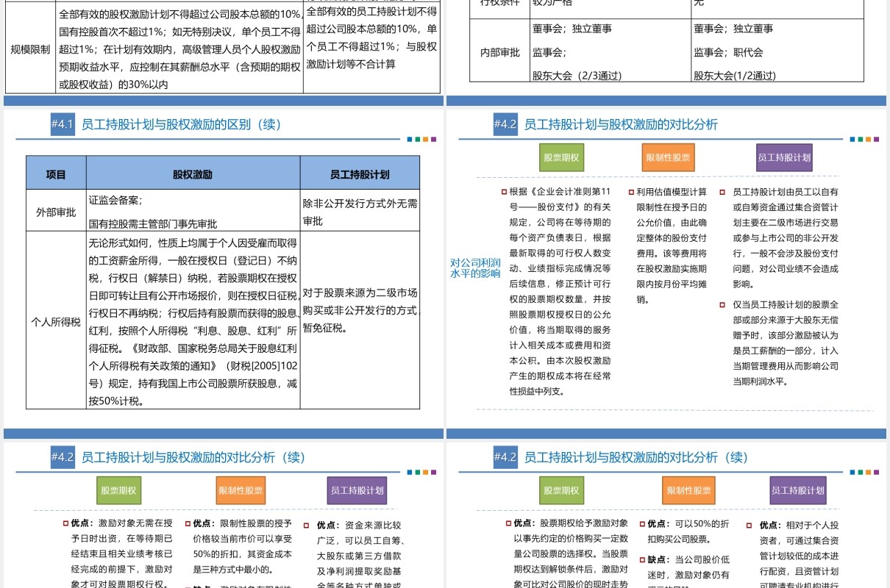Click orange 限制性股票 box above 利用估值模型 paragraph

point(668,157)
